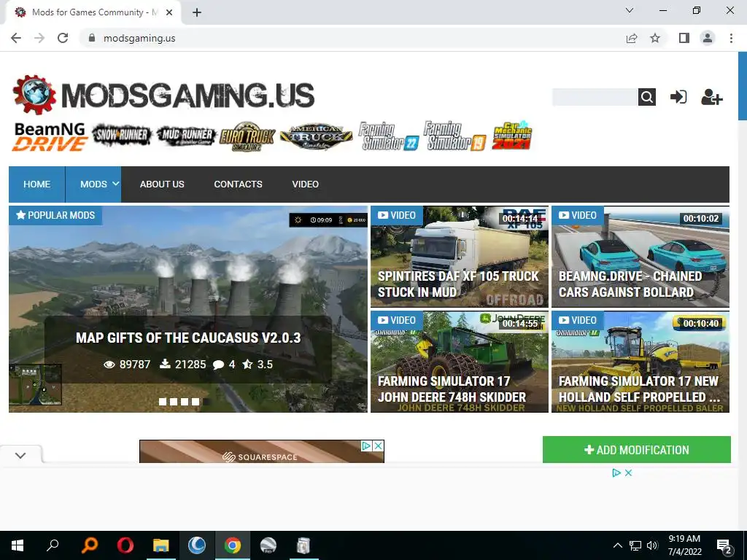The height and width of the screenshot is (560, 747).
Task: Click the Chrome taskbar icon
Action: point(233,545)
